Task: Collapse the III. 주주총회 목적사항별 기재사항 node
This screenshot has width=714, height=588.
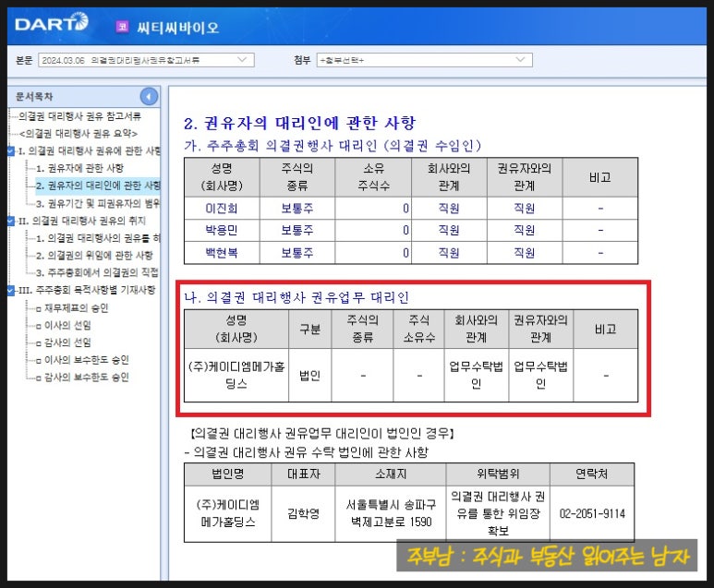Action: (11, 291)
